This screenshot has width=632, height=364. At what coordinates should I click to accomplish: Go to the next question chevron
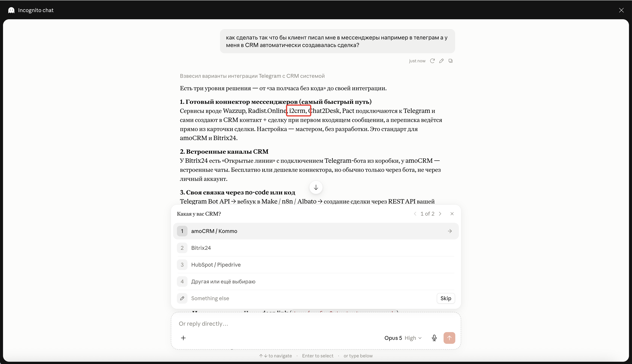coord(440,214)
